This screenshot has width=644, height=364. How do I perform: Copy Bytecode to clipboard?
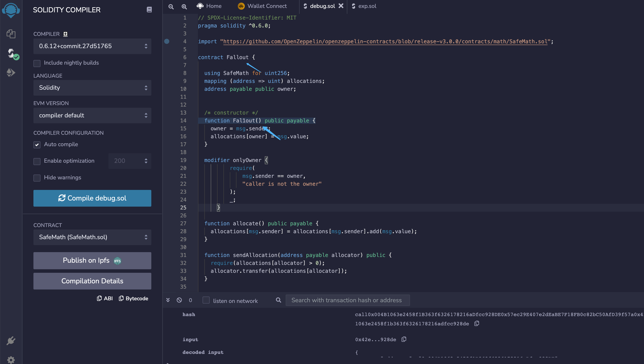tap(133, 298)
